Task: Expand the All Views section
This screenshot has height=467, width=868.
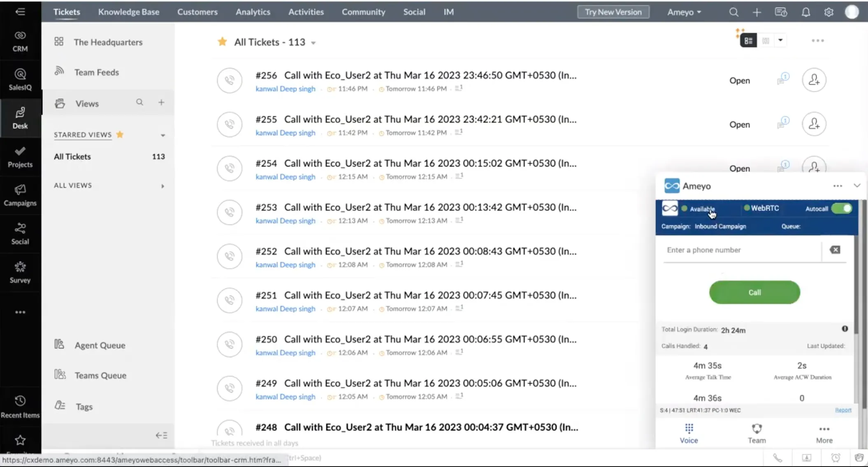Action: pos(163,186)
